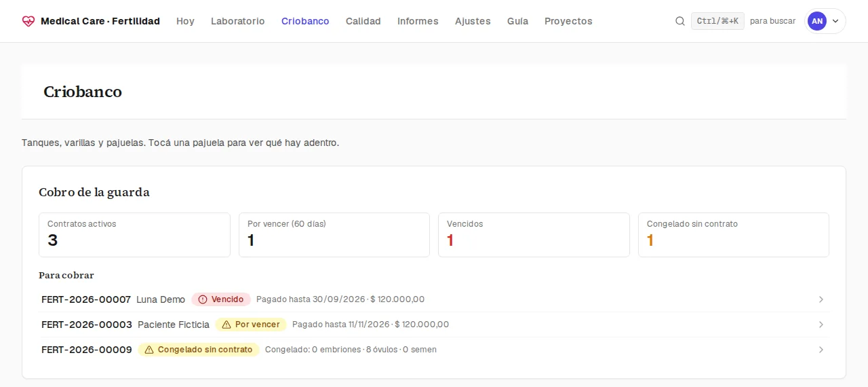Screen dimensions: 868x387
Task: Expand the FERT-2026-00009 row chevron
Action: [x=821, y=350]
